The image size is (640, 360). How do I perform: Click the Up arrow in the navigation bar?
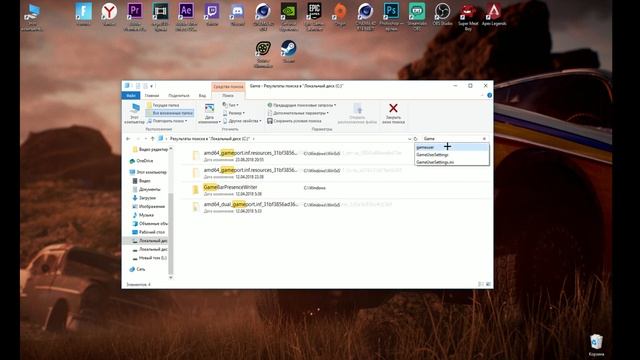(152, 139)
